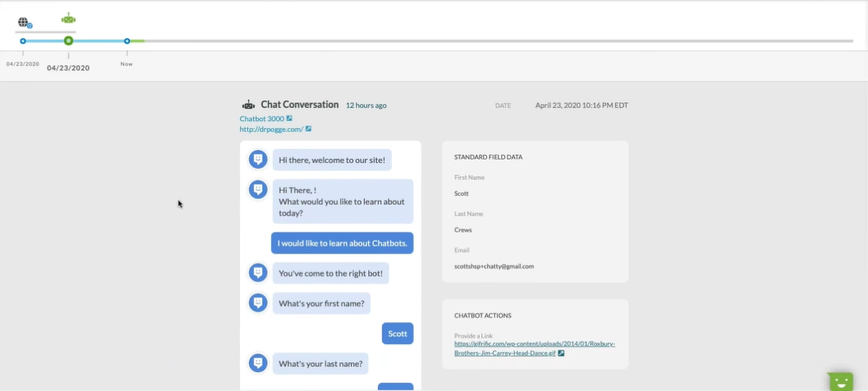Screen dimensions: 868x391
Task: Click bot avatar next to "What's your first name?"
Action: [257, 303]
